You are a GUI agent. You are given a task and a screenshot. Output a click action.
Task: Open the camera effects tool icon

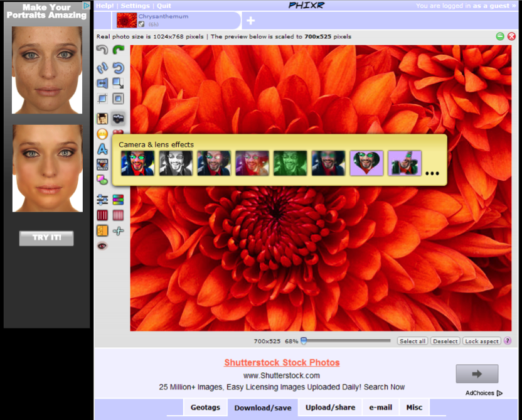click(x=118, y=118)
